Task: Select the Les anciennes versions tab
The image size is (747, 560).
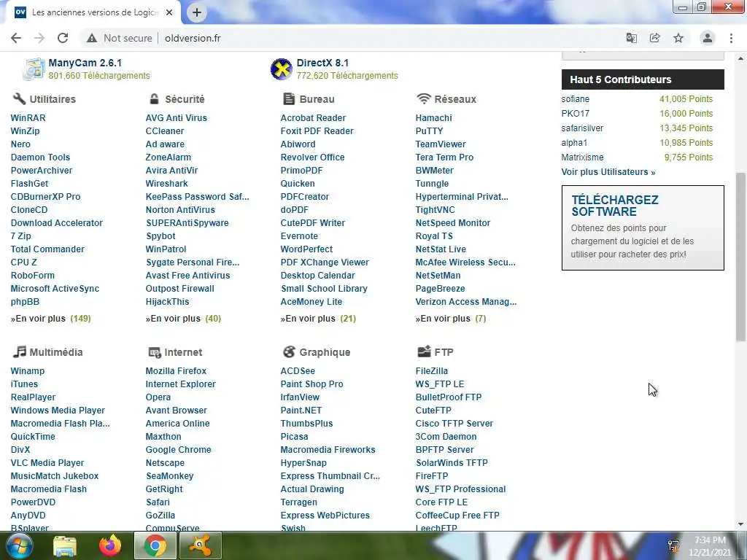Action: coord(93,12)
